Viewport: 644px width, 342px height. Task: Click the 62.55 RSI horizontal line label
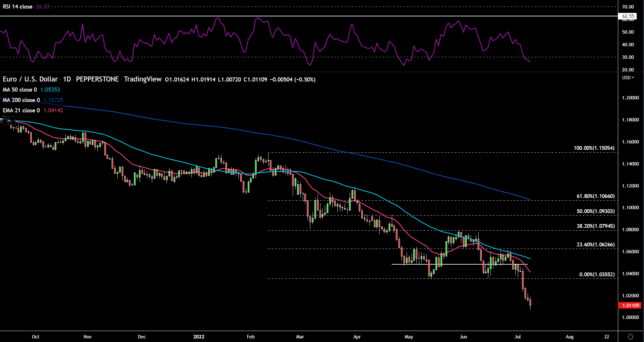pyautogui.click(x=628, y=16)
